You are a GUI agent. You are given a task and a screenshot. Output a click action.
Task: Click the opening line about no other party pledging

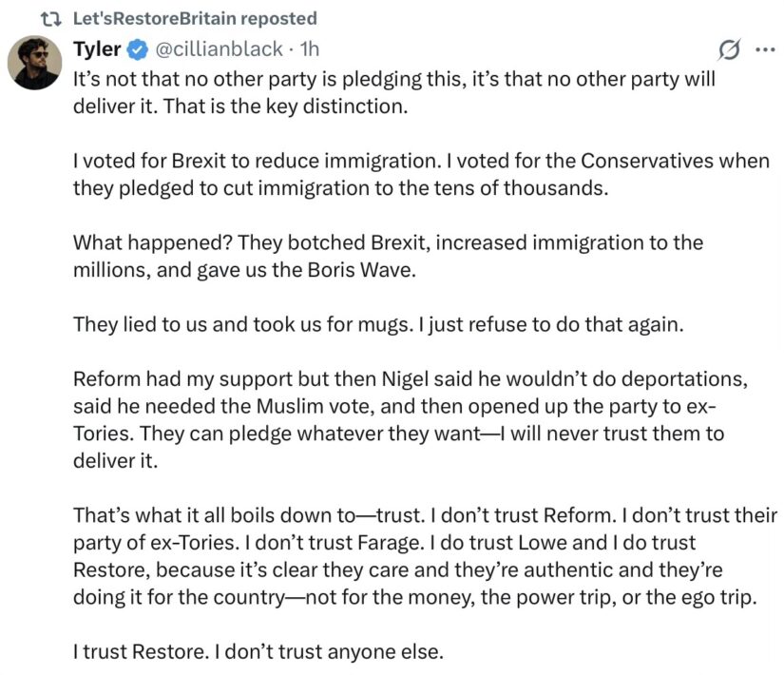pyautogui.click(x=394, y=79)
